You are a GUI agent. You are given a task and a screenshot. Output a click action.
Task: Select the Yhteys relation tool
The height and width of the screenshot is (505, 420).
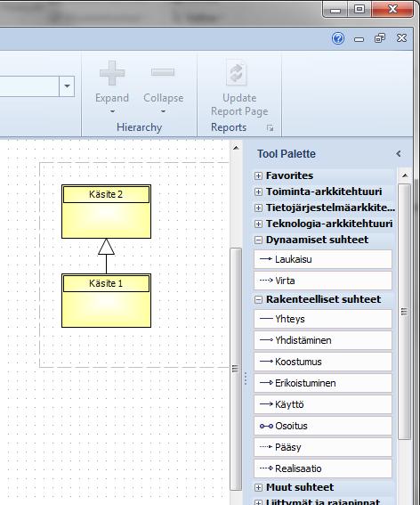coord(323,319)
